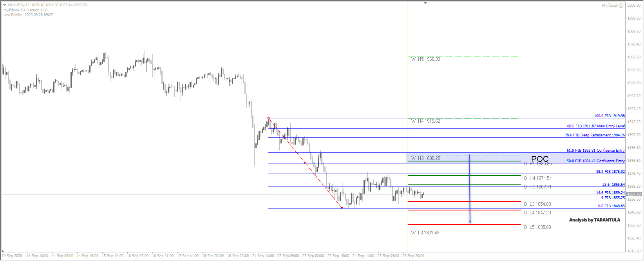Click the 1825.40 price scale value
The image size is (644, 261).
coord(634,238)
